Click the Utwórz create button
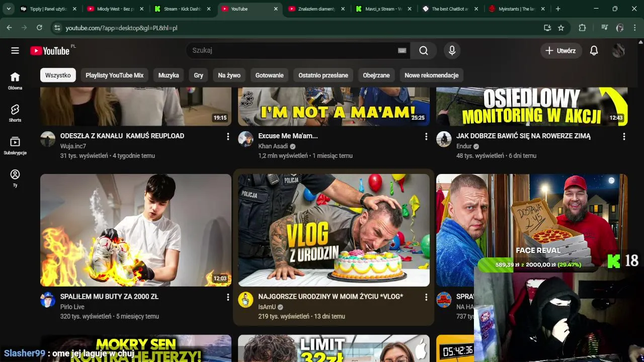This screenshot has height=362, width=644. [x=561, y=50]
